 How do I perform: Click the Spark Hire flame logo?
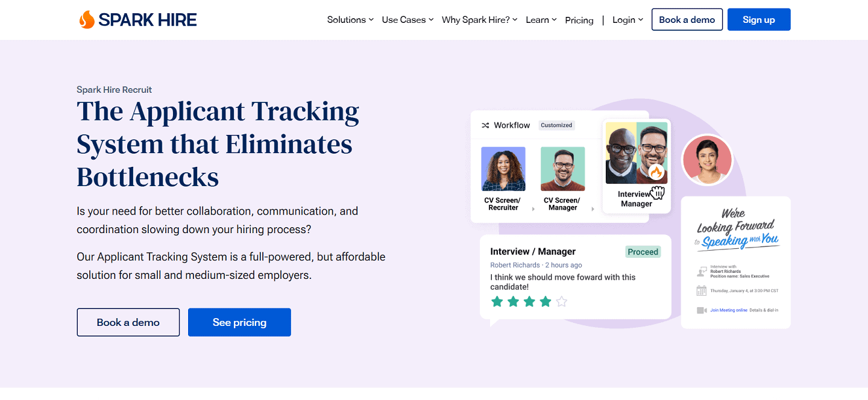tap(87, 19)
